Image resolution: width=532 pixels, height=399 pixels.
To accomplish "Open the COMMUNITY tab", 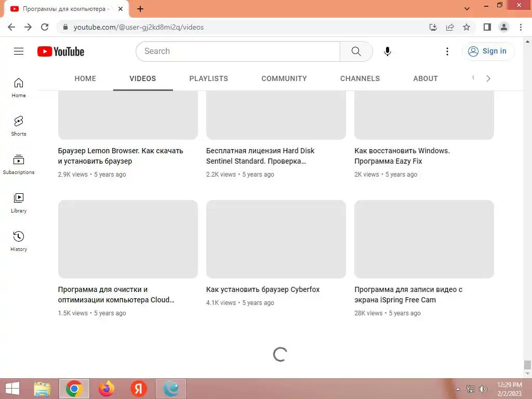I will point(284,79).
